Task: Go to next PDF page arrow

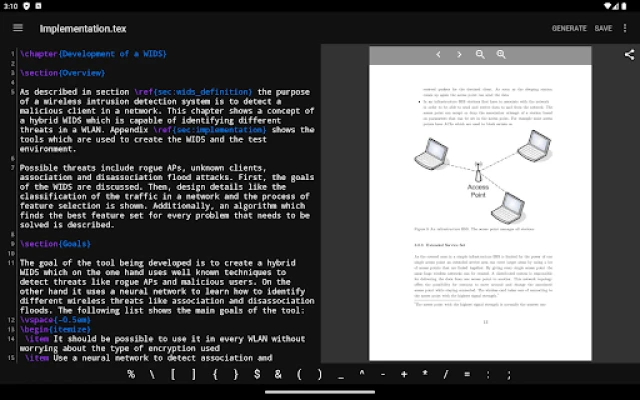Action: tap(459, 54)
